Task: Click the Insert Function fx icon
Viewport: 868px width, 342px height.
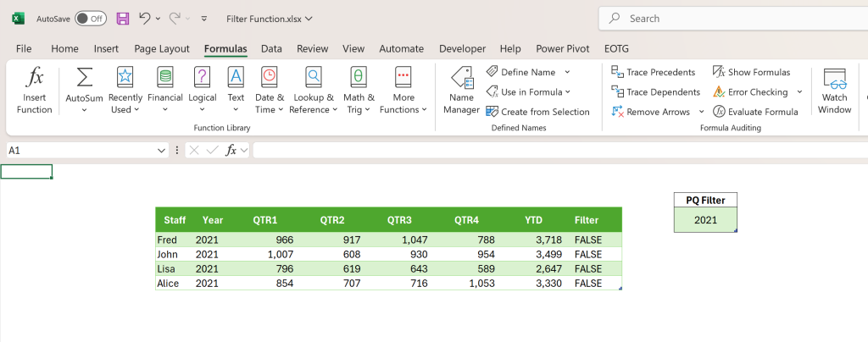Action: pos(34,77)
